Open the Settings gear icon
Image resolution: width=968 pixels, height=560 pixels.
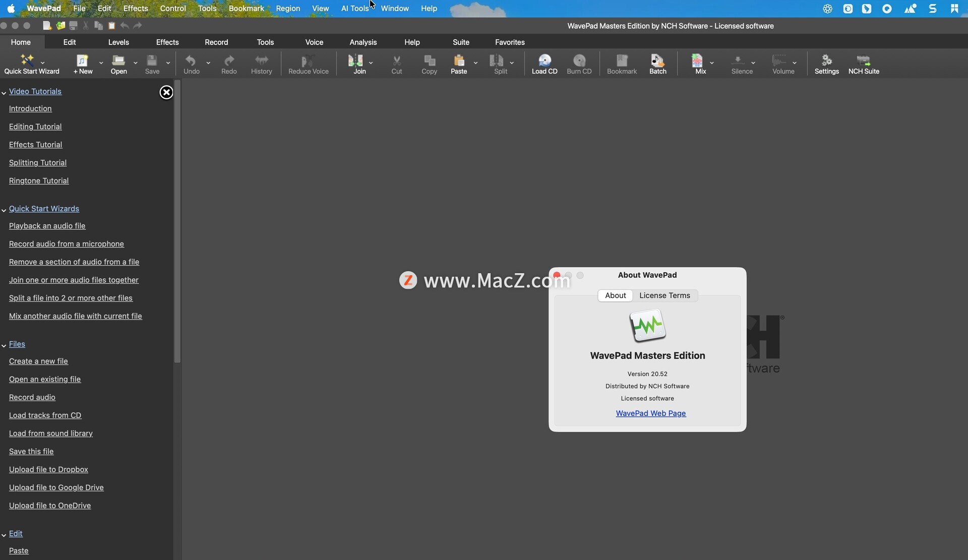[826, 61]
